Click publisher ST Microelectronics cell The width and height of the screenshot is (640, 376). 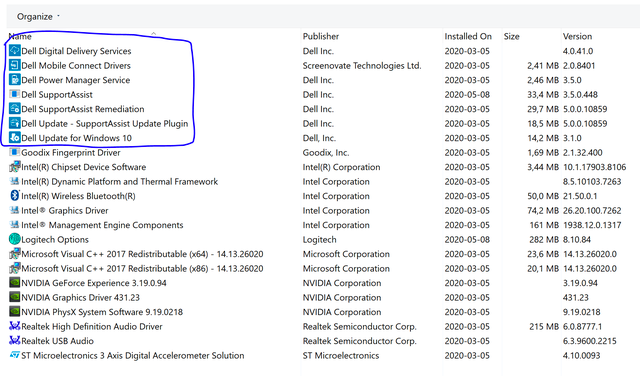tap(341, 356)
